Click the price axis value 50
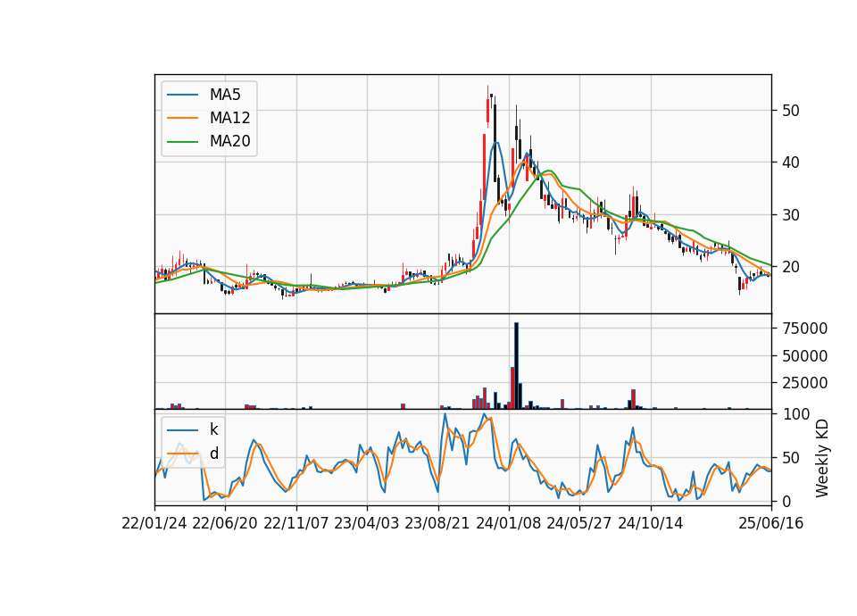857x616 pixels. [791, 111]
